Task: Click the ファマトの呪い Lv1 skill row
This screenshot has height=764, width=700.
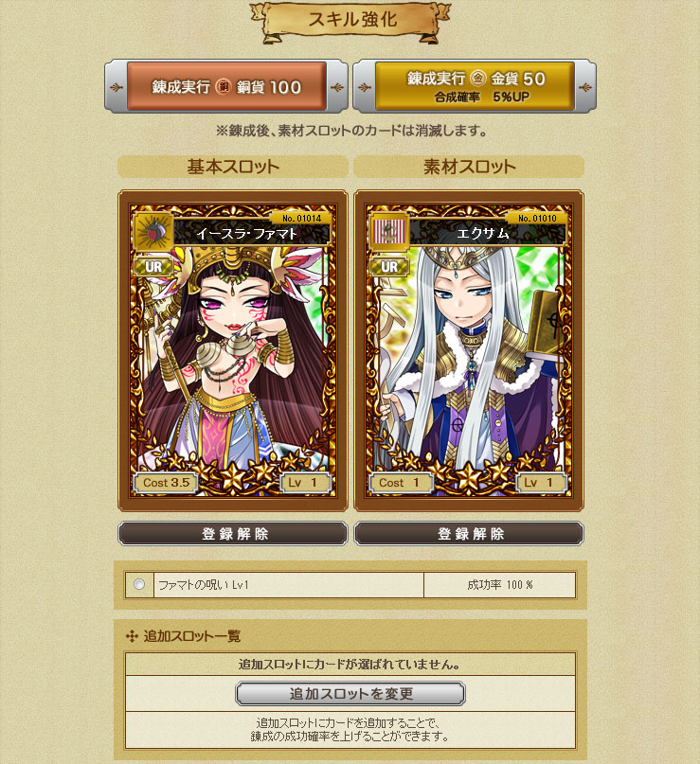Action: click(350, 585)
